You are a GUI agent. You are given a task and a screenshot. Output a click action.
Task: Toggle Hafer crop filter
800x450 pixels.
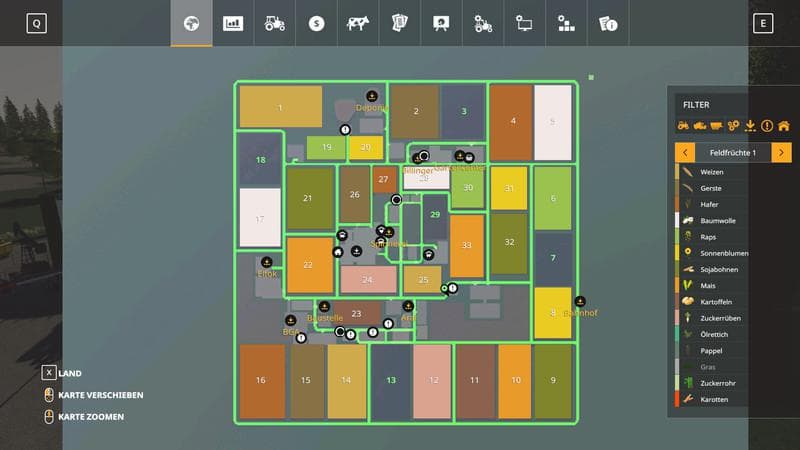(x=711, y=204)
